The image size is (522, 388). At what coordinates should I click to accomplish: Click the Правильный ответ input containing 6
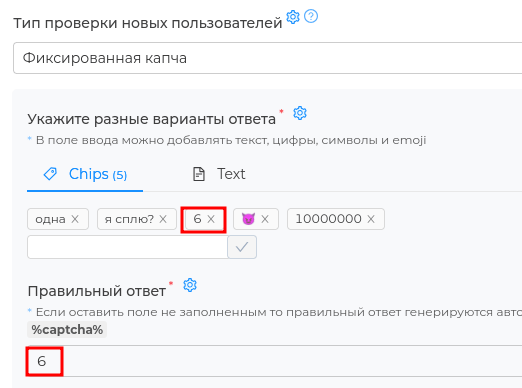coord(274,361)
